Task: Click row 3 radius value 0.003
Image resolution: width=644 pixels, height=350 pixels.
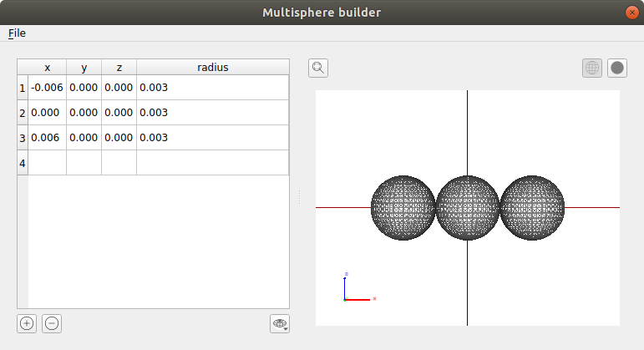Action: 213,138
